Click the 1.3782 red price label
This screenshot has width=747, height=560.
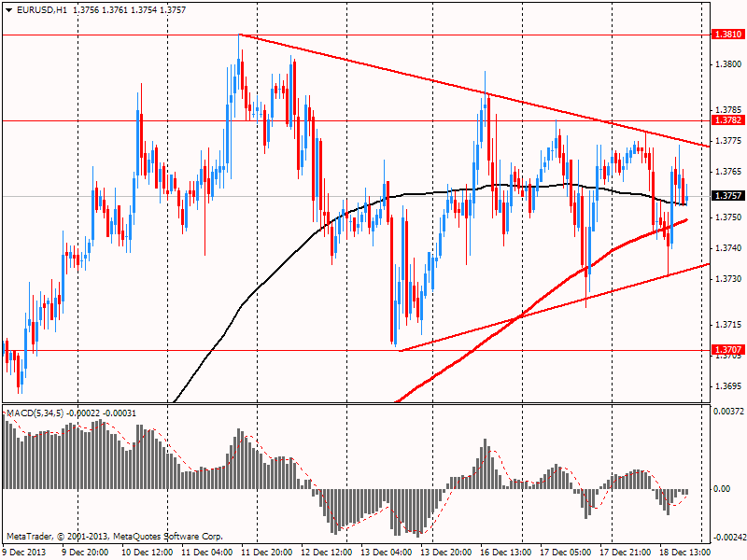click(727, 120)
